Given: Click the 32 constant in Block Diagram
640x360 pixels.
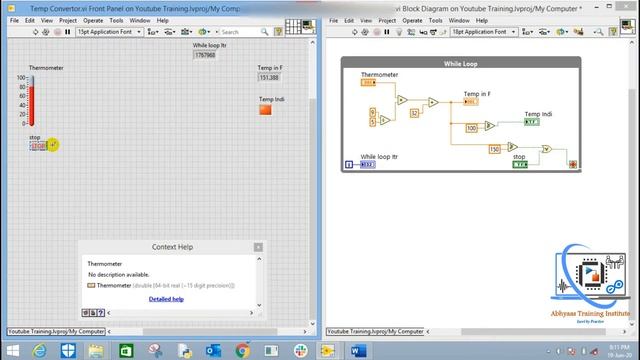Looking at the screenshot, I should click(414, 113).
